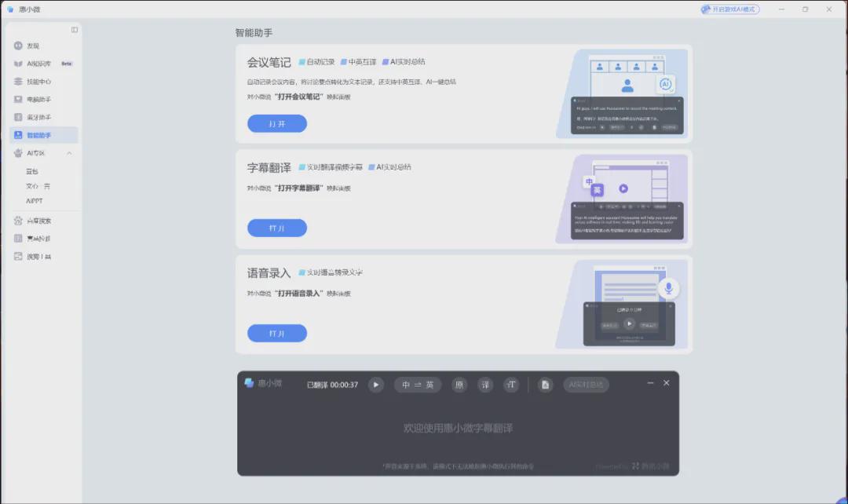Select AiPPT under AI专区

(x=35, y=201)
